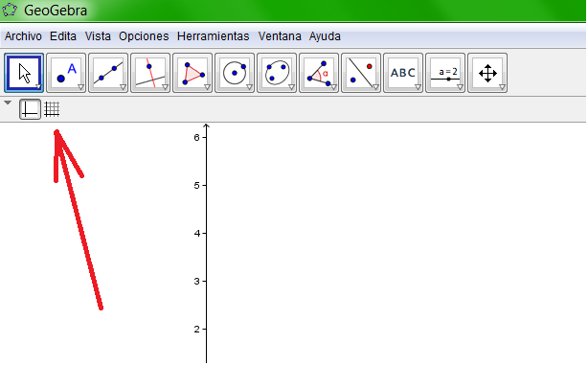Collapse the style bar triangle
The image size is (588, 366).
(8, 103)
